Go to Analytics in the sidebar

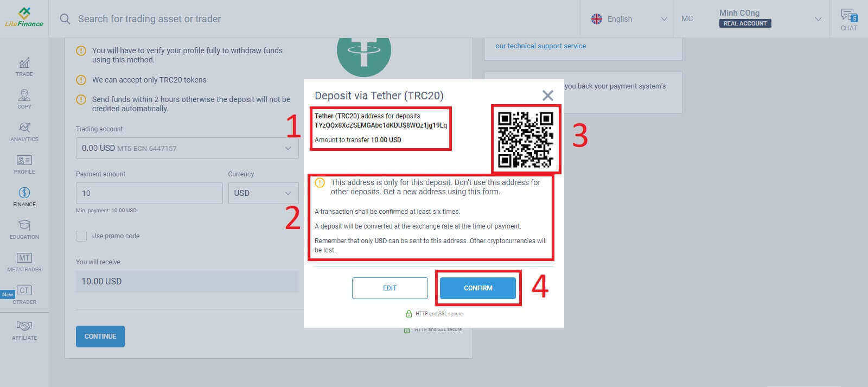[x=24, y=131]
